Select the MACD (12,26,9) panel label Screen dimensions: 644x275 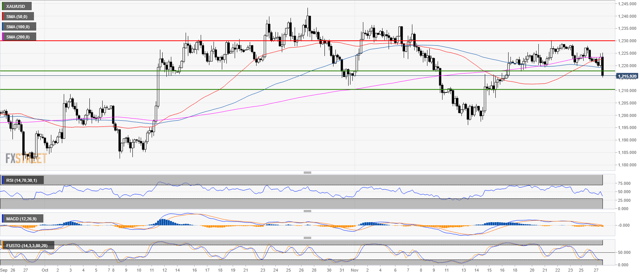tap(22, 219)
